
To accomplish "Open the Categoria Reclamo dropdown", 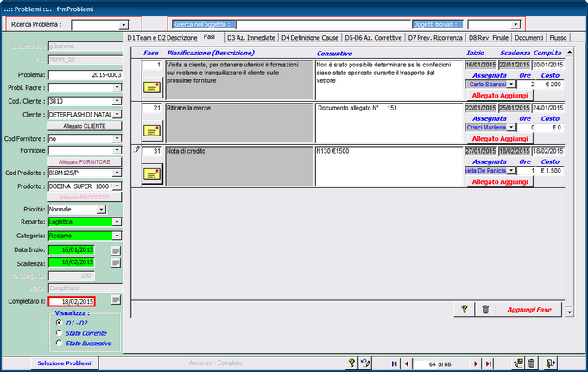I will 117,236.
